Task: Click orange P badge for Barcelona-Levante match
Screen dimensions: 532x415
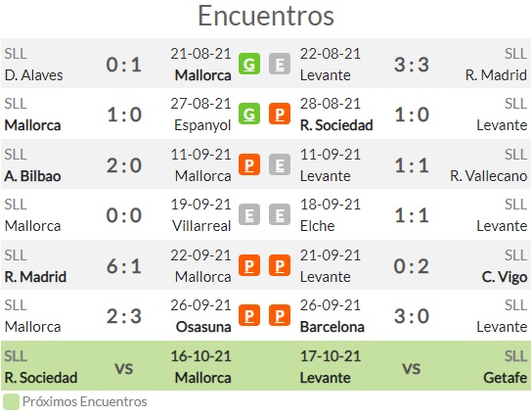Action: [280, 315]
